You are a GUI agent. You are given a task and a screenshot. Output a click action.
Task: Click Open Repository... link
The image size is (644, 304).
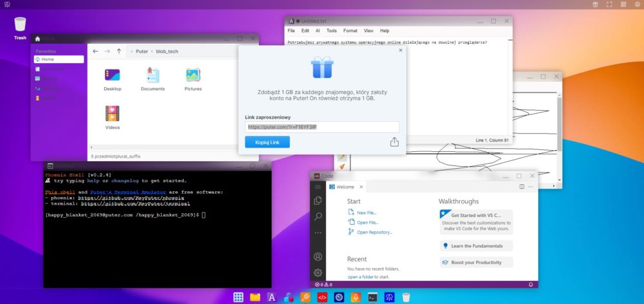pos(375,233)
